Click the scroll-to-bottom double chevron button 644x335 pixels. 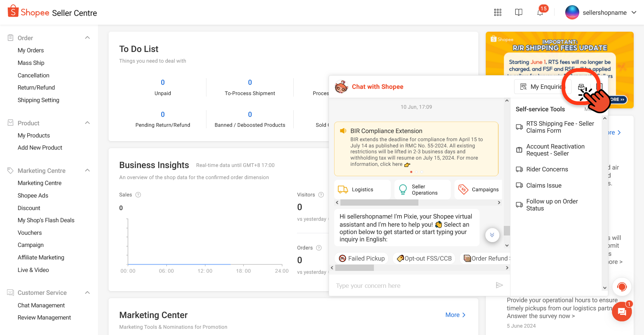pyautogui.click(x=492, y=235)
